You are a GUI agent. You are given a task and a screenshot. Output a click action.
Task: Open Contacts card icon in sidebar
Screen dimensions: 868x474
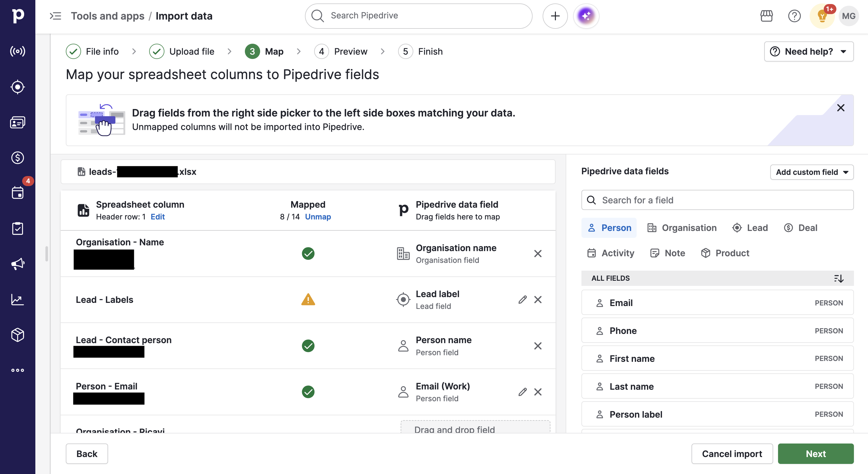pyautogui.click(x=18, y=122)
